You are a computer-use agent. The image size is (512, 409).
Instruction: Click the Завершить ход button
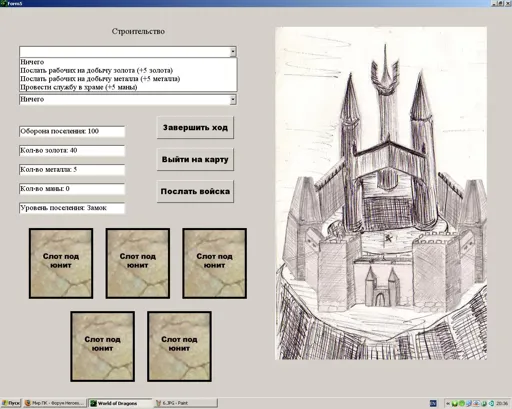tap(195, 127)
